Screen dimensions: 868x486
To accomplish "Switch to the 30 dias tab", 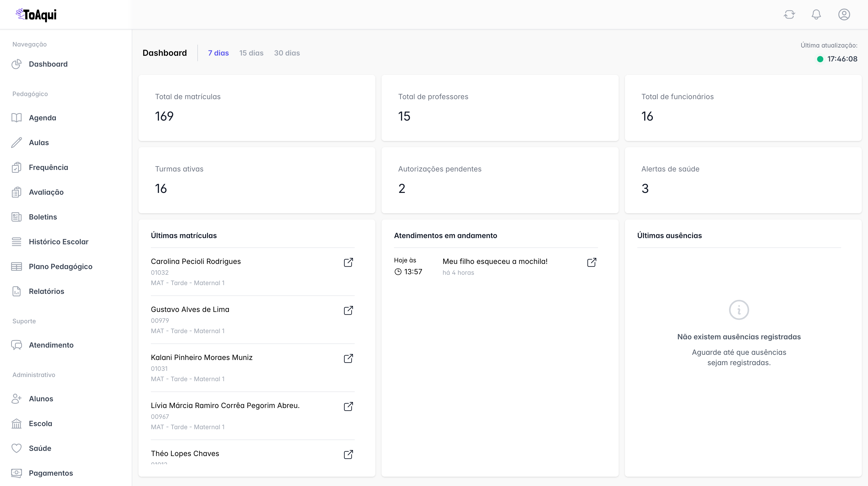I will pos(287,53).
